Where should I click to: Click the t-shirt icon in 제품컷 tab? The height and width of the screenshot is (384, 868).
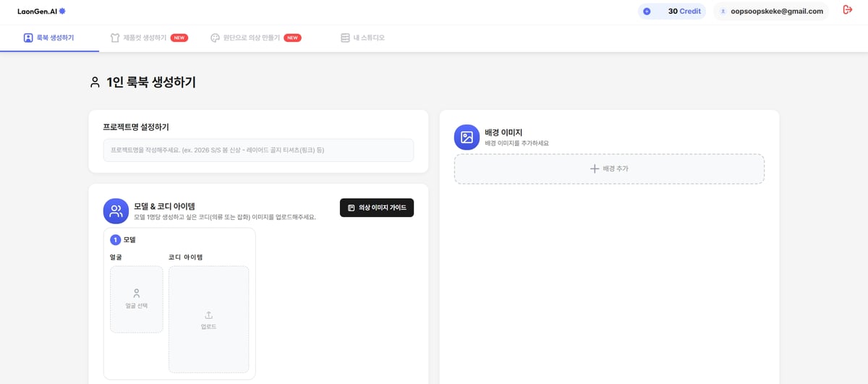coord(114,38)
